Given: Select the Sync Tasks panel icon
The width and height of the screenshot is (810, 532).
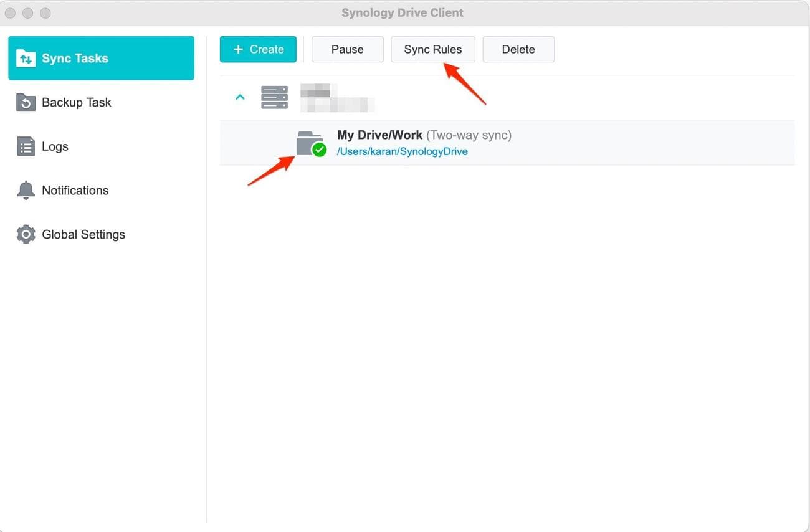Looking at the screenshot, I should coord(26,57).
